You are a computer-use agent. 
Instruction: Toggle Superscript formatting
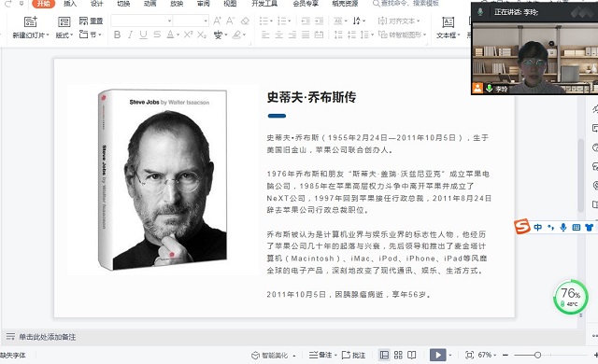coord(188,35)
